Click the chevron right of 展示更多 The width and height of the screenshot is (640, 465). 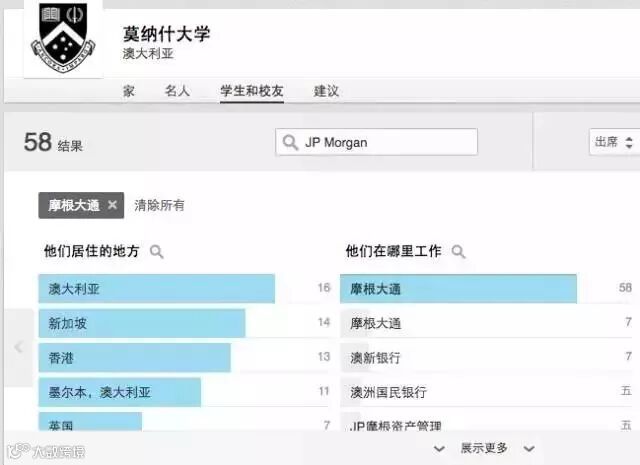point(529,449)
